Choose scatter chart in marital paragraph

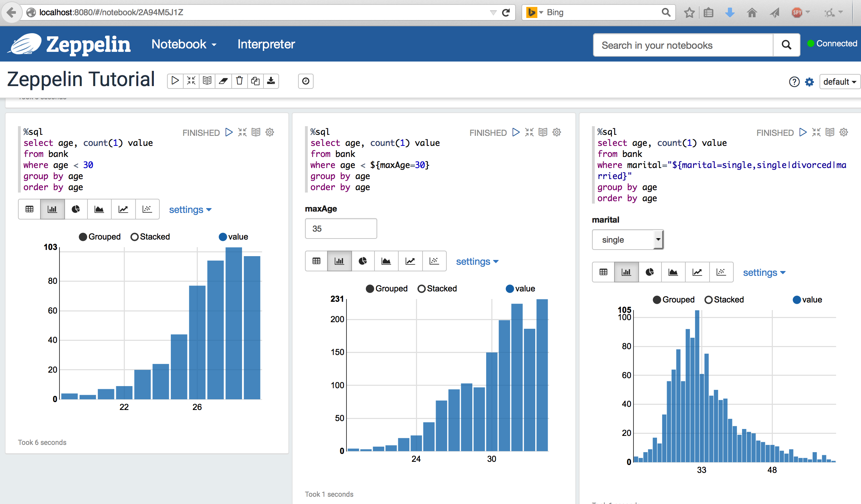(721, 272)
